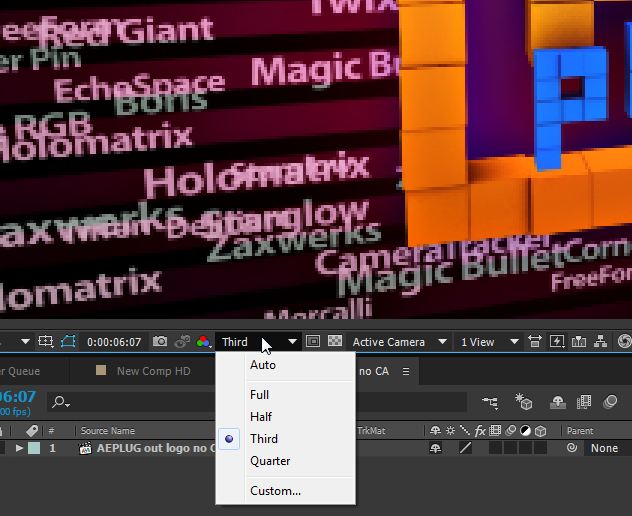Click the TrkMat column header

(x=371, y=431)
